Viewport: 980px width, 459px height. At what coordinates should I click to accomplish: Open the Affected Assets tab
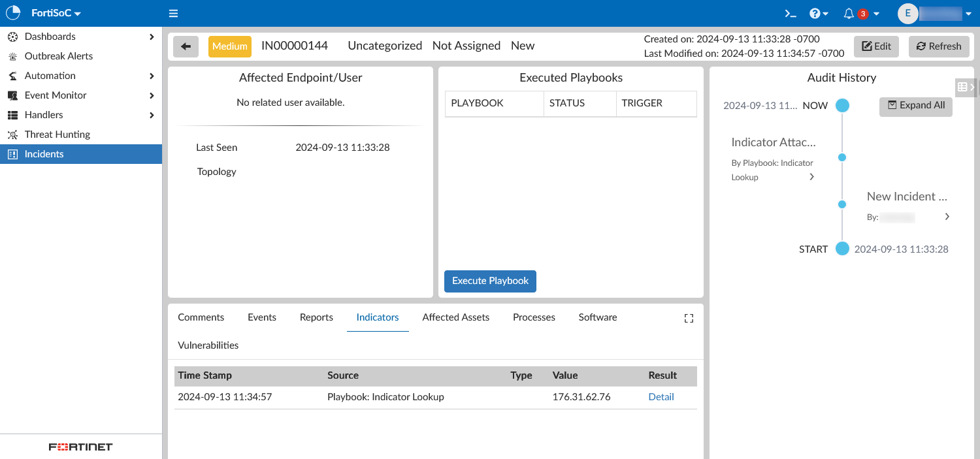[455, 317]
